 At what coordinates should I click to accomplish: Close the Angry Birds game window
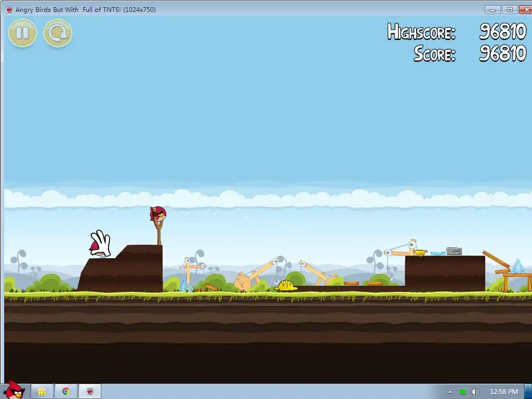(x=526, y=9)
